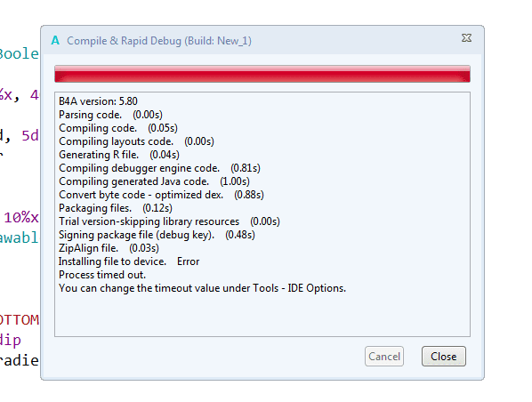
Task: Close dialog with the X icon
Action: point(466,38)
